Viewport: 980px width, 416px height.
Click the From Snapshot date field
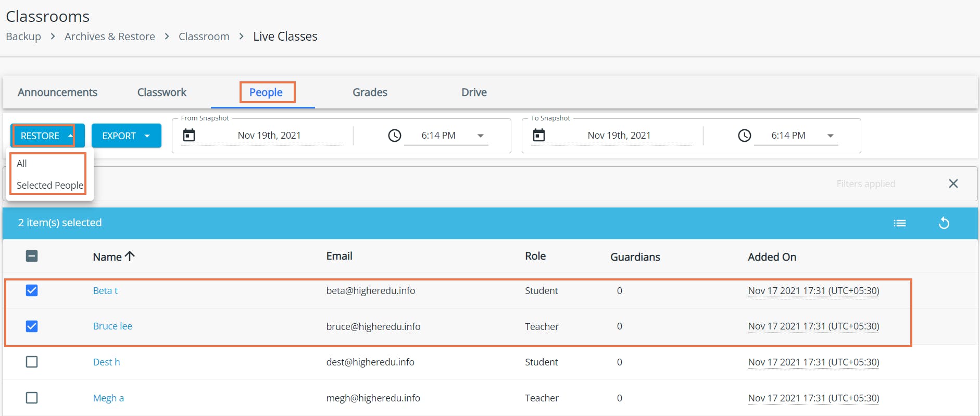point(269,136)
